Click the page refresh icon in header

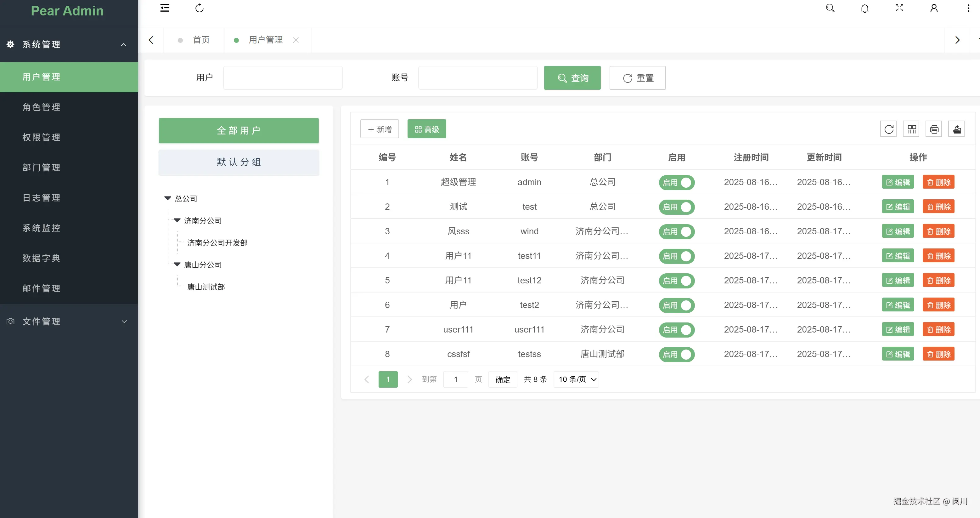tap(199, 8)
